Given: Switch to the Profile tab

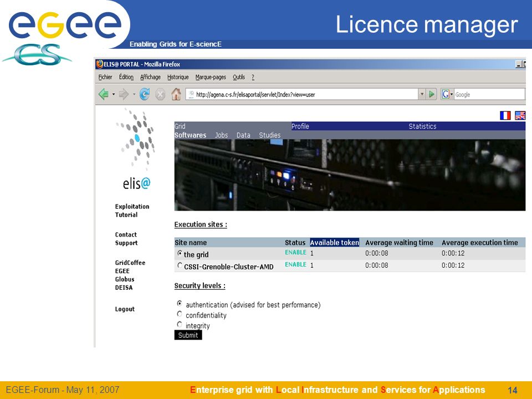Looking at the screenshot, I should pyautogui.click(x=300, y=126).
